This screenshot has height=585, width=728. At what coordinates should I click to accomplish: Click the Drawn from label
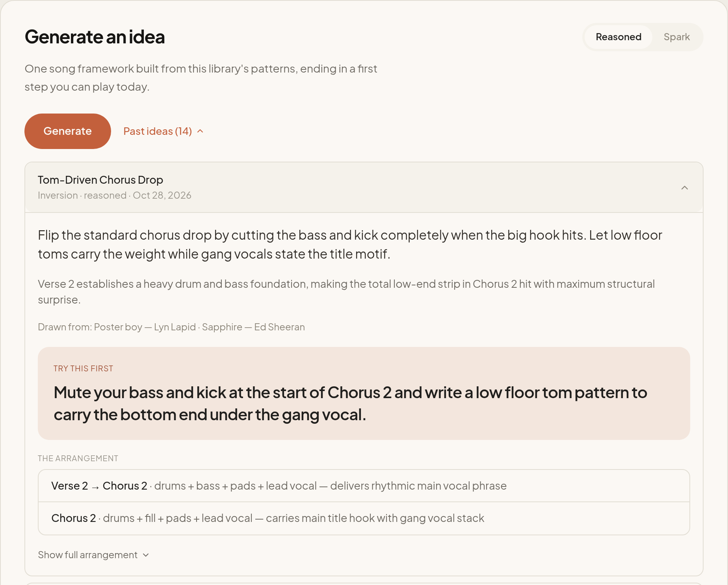(x=65, y=327)
